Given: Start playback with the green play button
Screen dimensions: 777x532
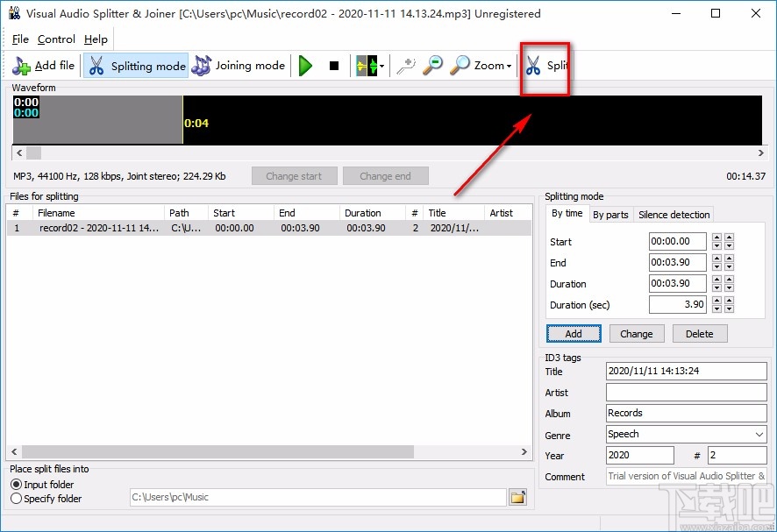Looking at the screenshot, I should [x=305, y=66].
